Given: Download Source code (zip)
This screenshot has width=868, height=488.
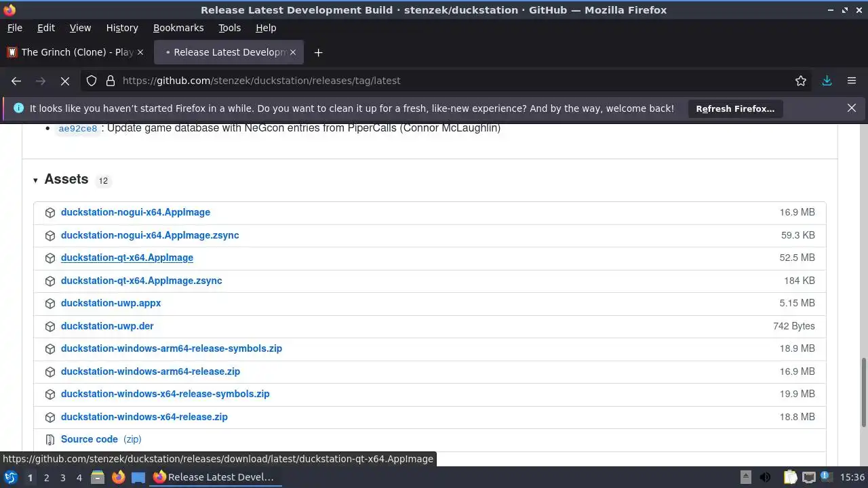Looking at the screenshot, I should 101,439.
